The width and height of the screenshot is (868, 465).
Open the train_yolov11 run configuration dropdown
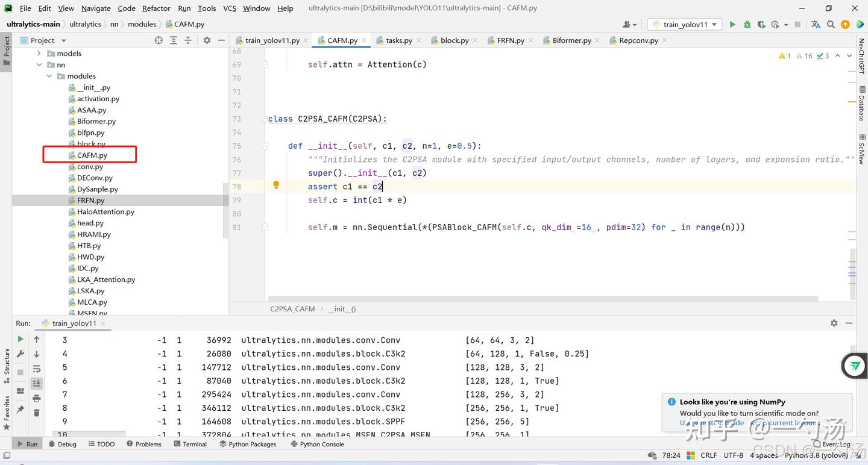pos(685,25)
